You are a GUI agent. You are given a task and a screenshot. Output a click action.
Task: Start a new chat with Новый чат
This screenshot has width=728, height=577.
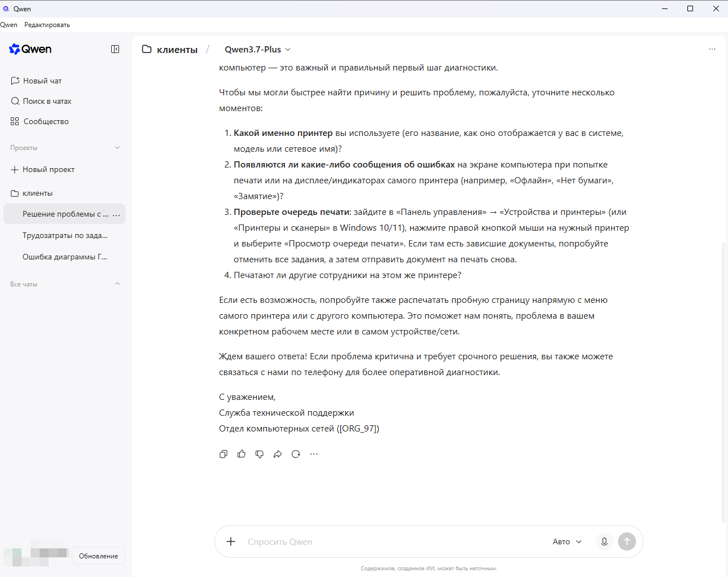[36, 81]
